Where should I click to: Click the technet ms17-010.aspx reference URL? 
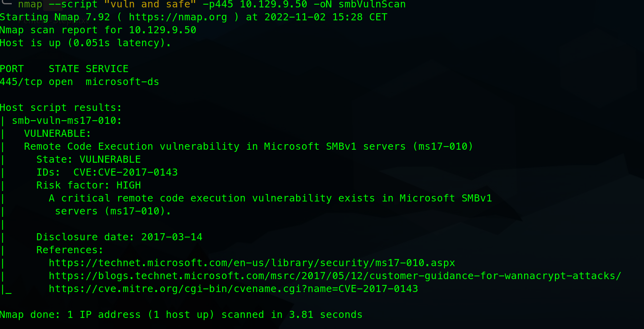252,263
